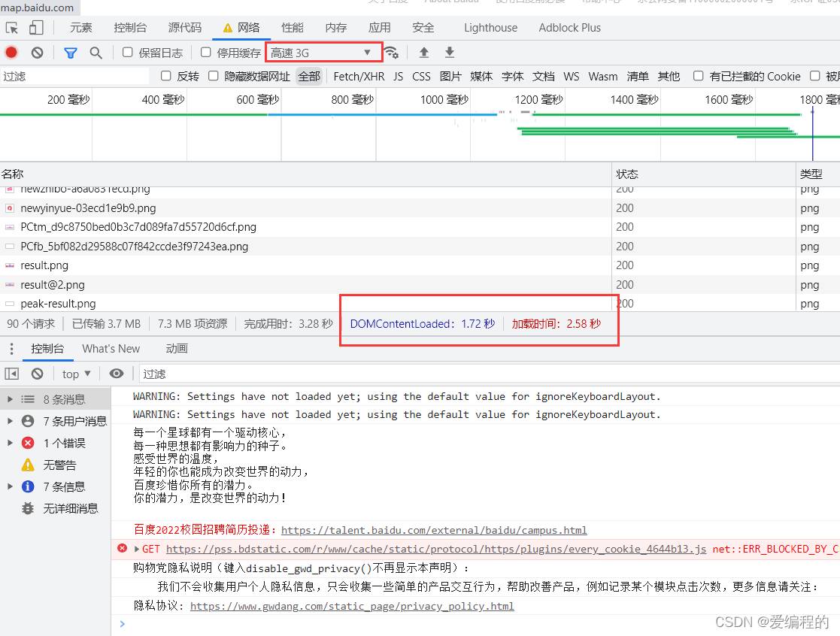This screenshot has height=636, width=840.
Task: Click the red error icon beside GET request
Action: point(122,548)
